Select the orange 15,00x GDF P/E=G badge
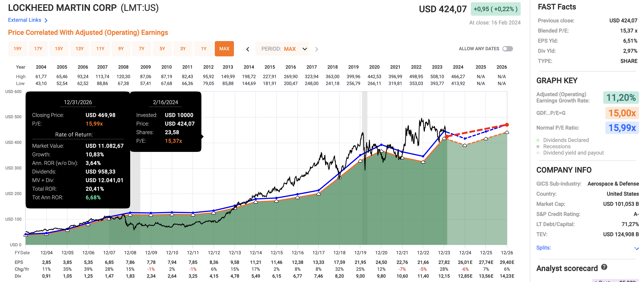This screenshot has height=282, width=644. [622, 113]
